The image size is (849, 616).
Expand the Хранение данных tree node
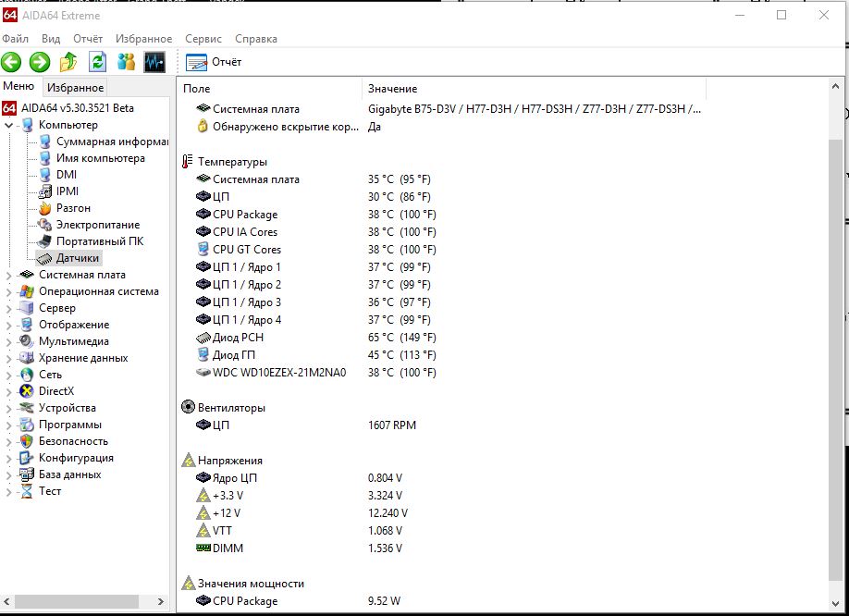pyautogui.click(x=8, y=359)
